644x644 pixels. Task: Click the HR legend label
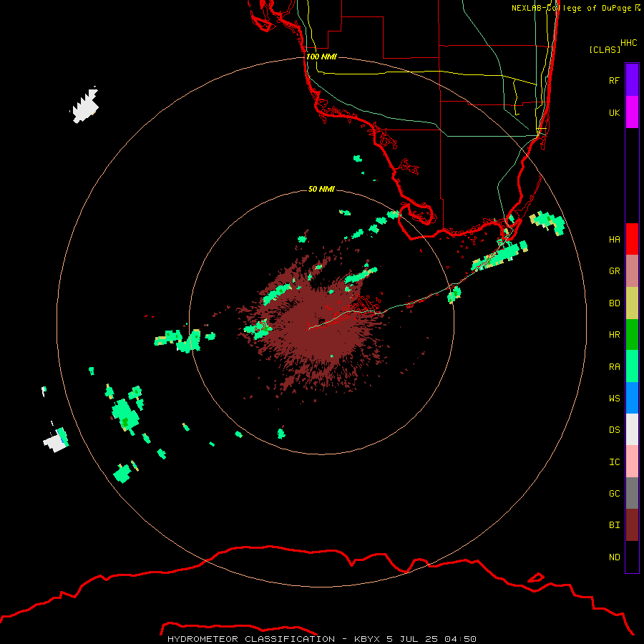point(615,335)
